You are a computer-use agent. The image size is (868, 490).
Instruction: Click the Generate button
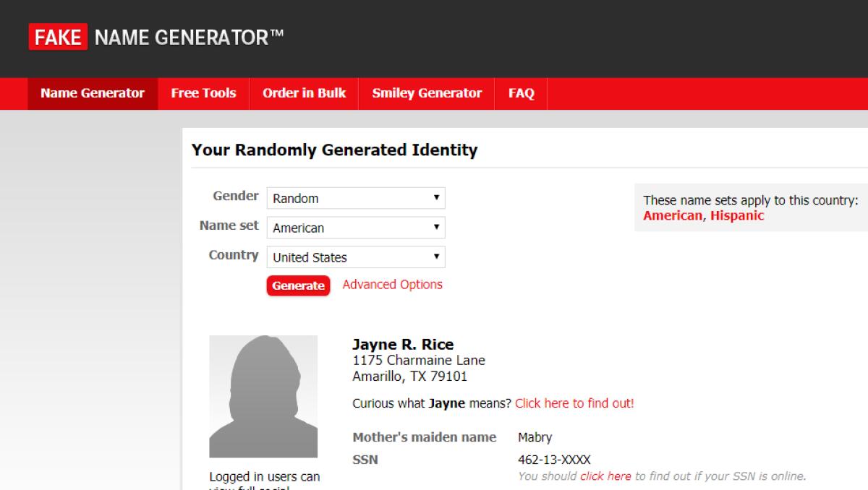click(297, 285)
